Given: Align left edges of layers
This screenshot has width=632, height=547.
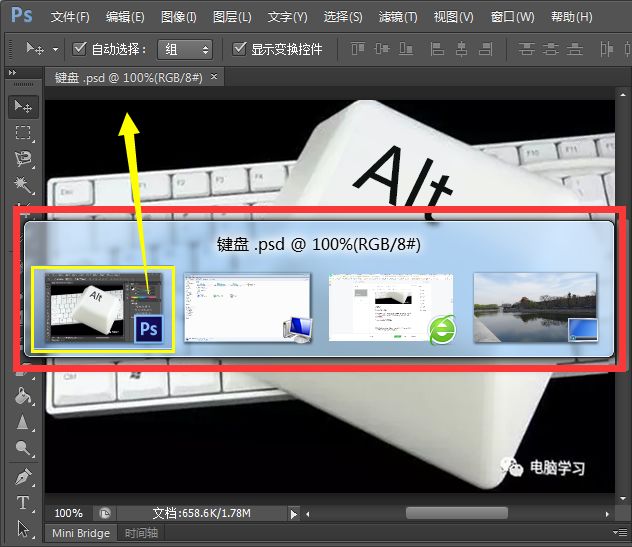Looking at the screenshot, I should pos(437,49).
